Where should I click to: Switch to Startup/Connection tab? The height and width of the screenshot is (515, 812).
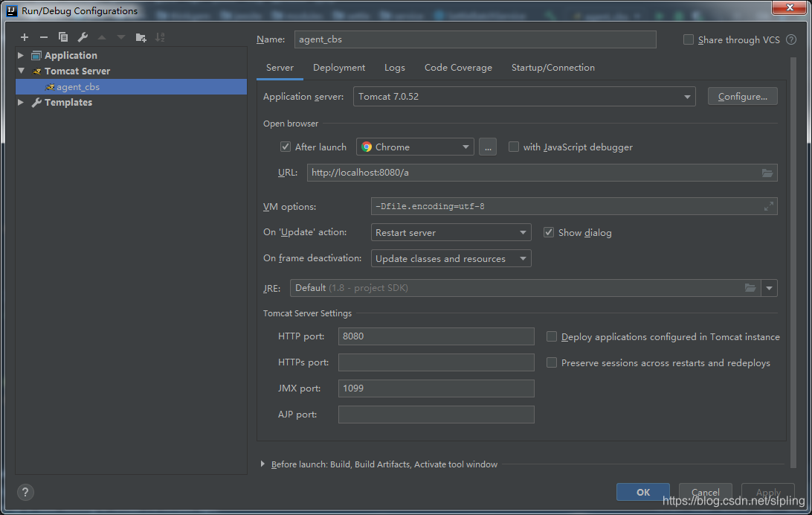coord(553,68)
